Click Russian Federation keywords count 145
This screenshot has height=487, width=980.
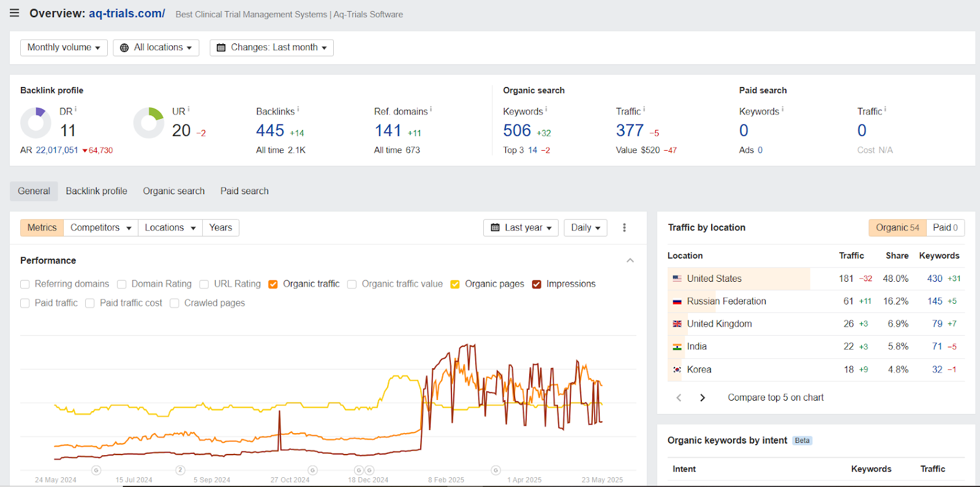935,301
